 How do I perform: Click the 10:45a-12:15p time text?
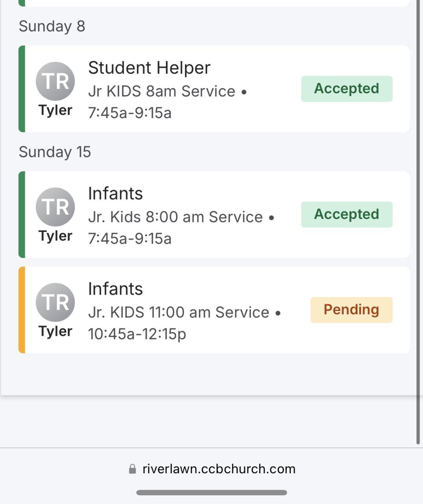pyautogui.click(x=137, y=334)
